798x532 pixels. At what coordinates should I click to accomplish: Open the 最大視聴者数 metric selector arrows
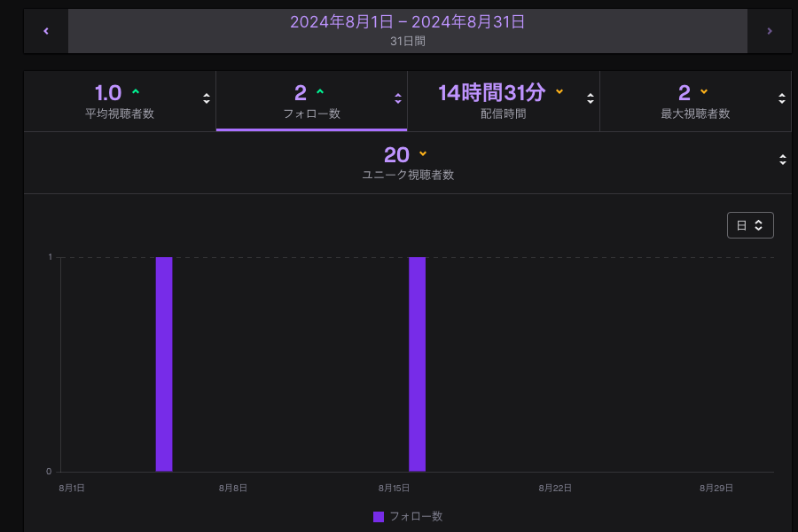[782, 98]
